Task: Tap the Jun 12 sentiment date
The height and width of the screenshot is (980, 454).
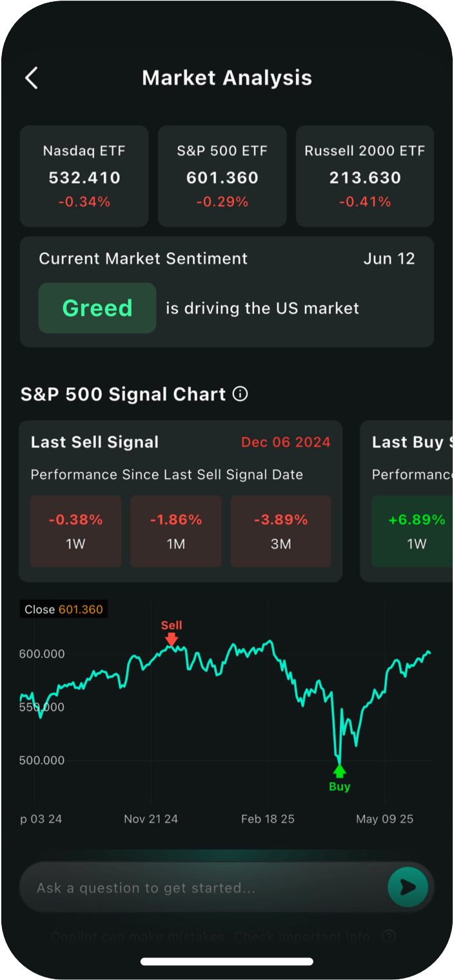Action: pos(389,259)
